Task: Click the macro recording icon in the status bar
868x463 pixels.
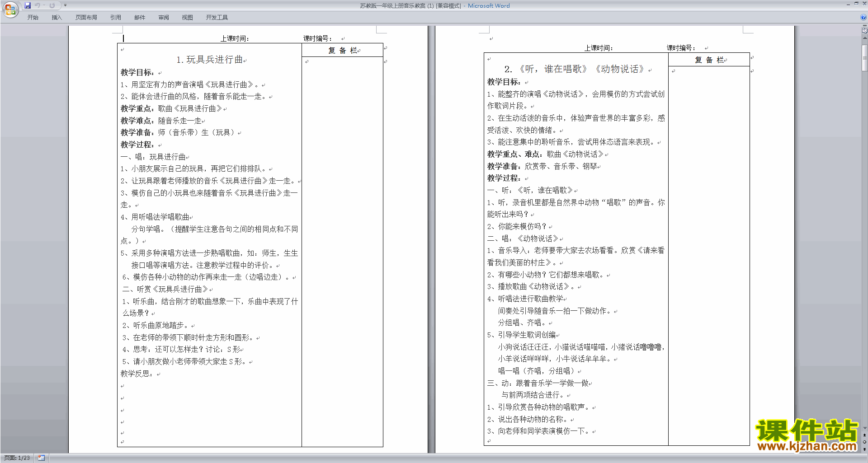Action: point(41,458)
